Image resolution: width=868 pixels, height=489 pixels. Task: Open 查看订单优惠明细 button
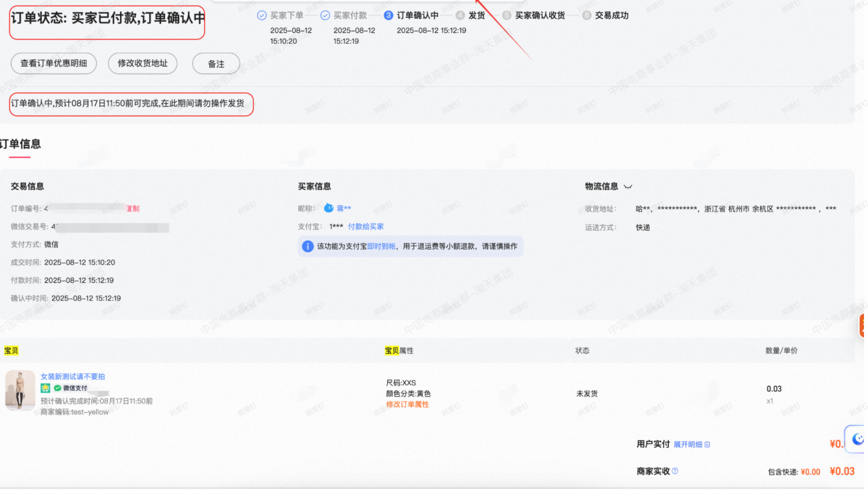click(54, 64)
